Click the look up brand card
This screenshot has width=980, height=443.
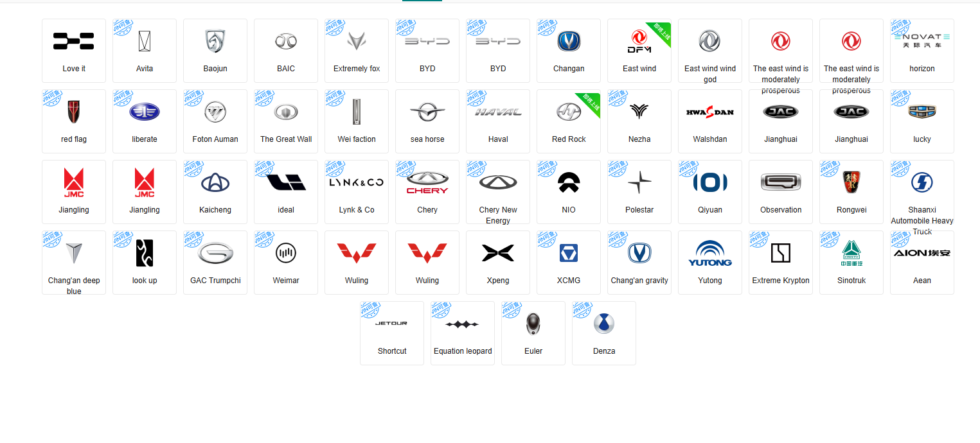145,263
